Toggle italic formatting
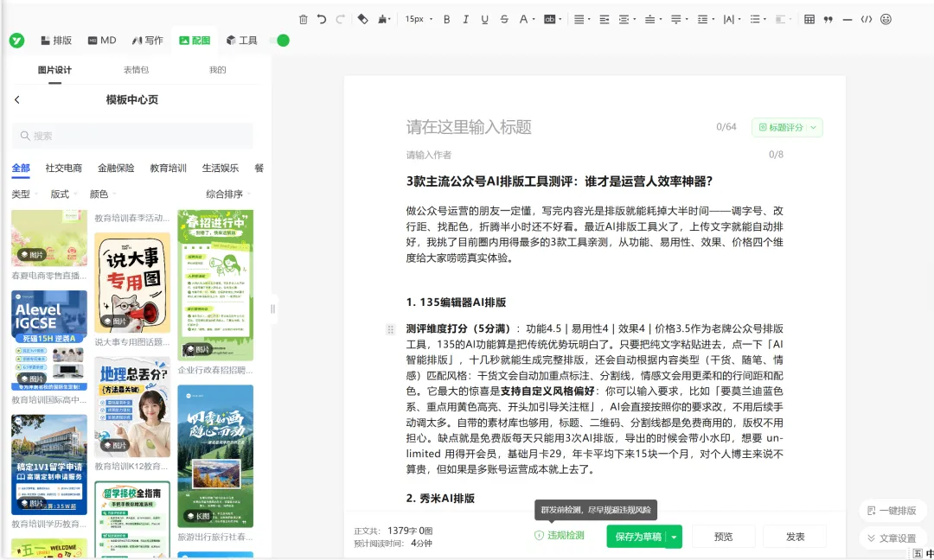 coord(466,19)
